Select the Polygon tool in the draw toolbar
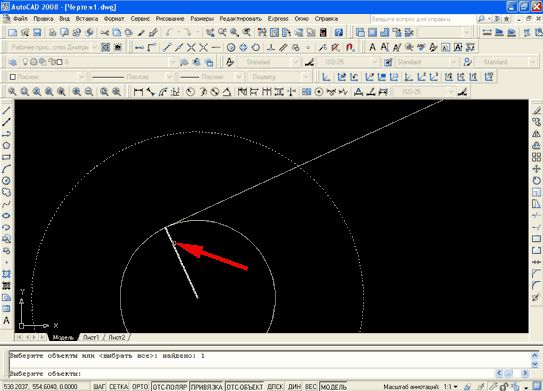This screenshot has height=391, width=543. (x=7, y=145)
